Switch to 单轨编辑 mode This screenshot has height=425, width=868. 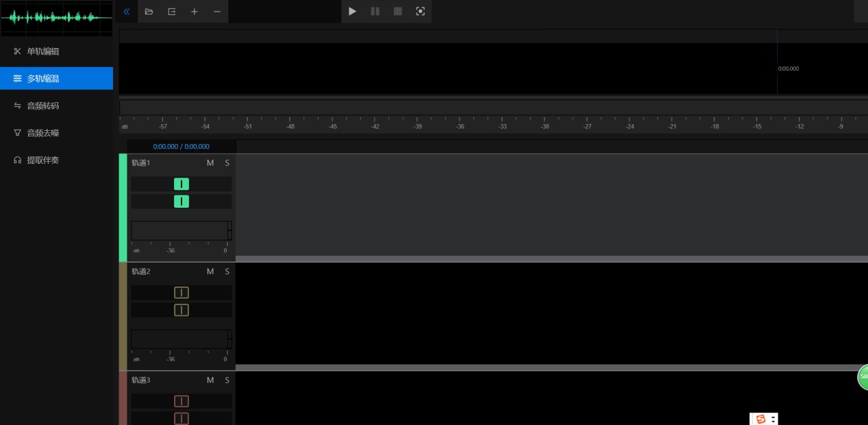point(42,51)
